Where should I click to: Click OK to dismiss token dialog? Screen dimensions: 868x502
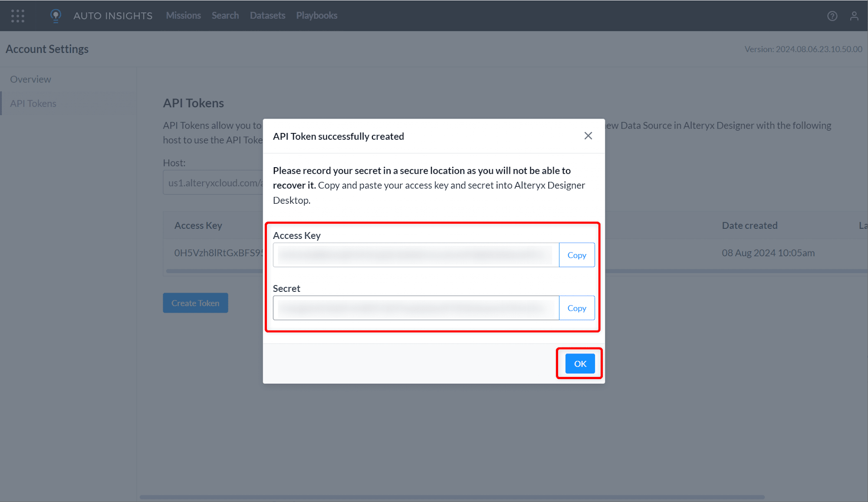580,363
